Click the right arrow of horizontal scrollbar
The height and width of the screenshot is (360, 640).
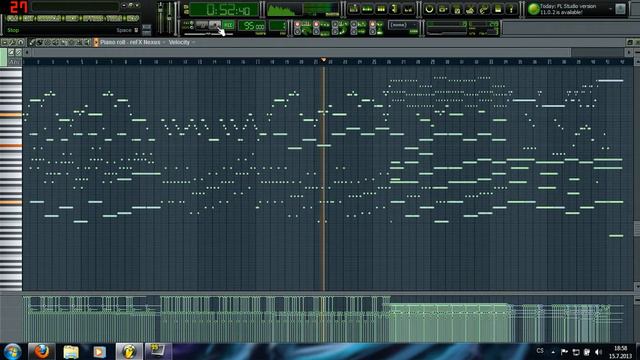point(629,52)
